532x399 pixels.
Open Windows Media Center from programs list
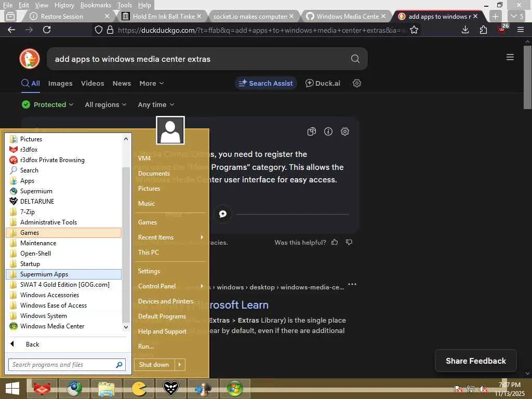(64, 326)
